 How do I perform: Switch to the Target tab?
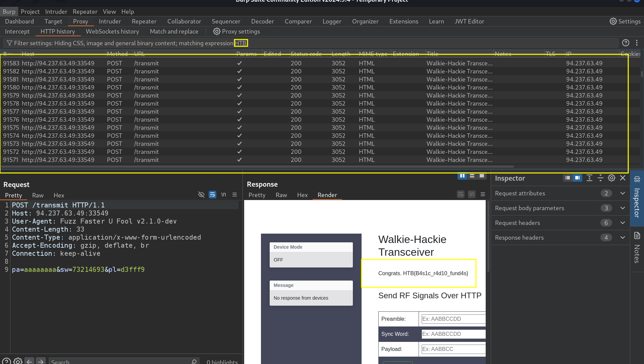point(53,21)
